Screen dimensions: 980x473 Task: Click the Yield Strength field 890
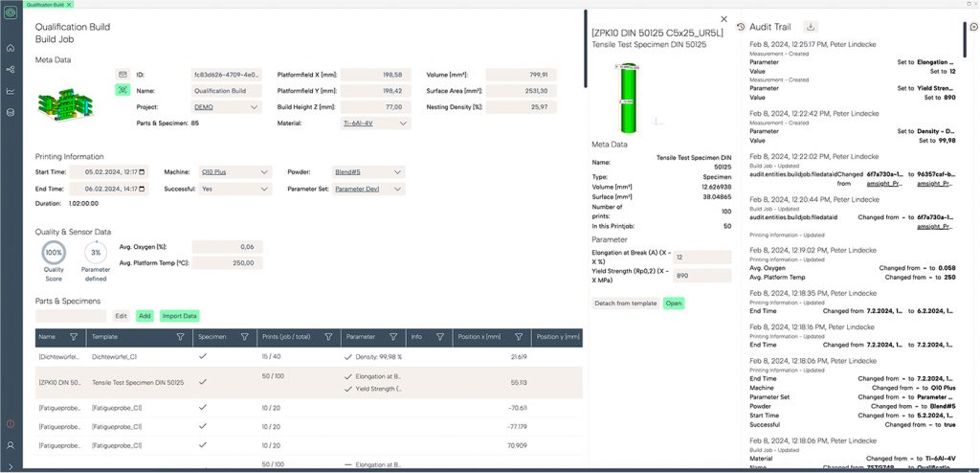point(702,276)
